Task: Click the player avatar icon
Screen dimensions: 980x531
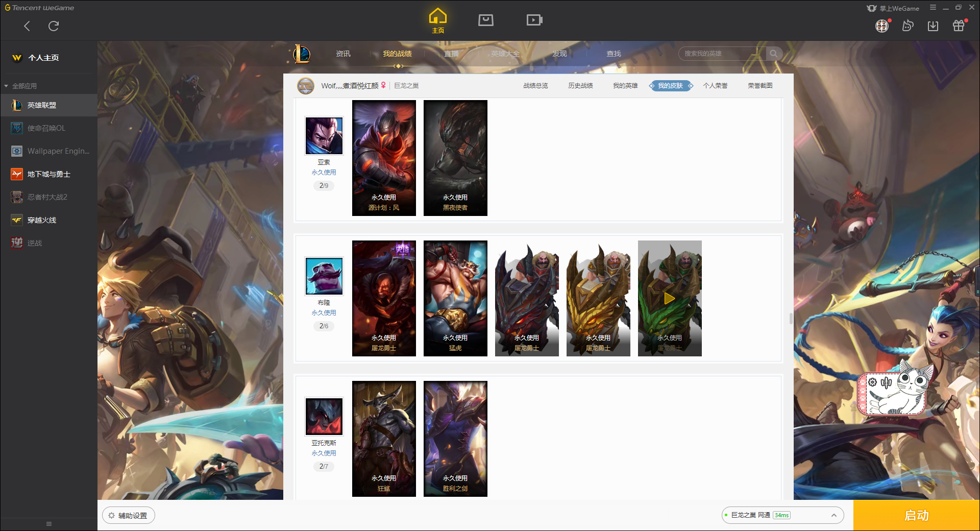Action: point(306,86)
